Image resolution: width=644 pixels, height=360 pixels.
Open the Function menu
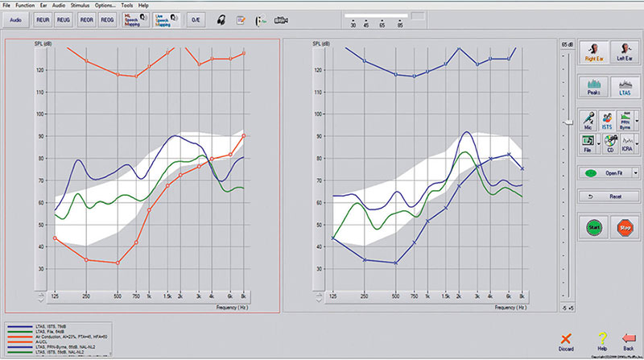click(27, 5)
